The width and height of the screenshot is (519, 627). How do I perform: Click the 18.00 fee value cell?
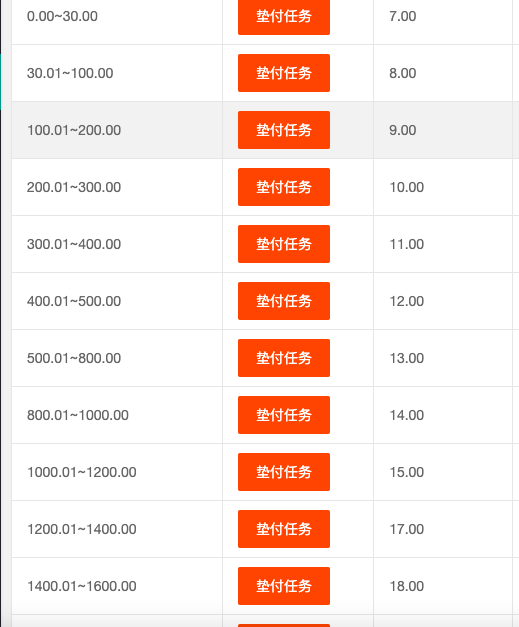click(443, 586)
